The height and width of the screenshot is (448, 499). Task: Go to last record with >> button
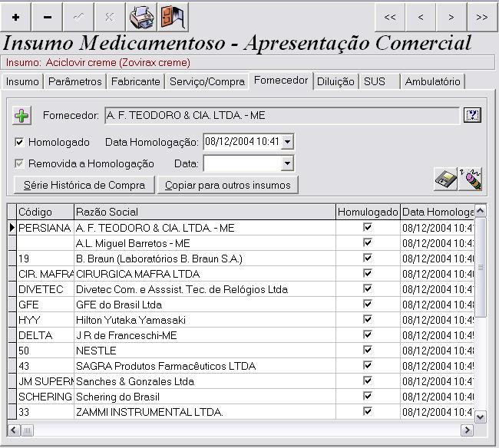coord(481,17)
